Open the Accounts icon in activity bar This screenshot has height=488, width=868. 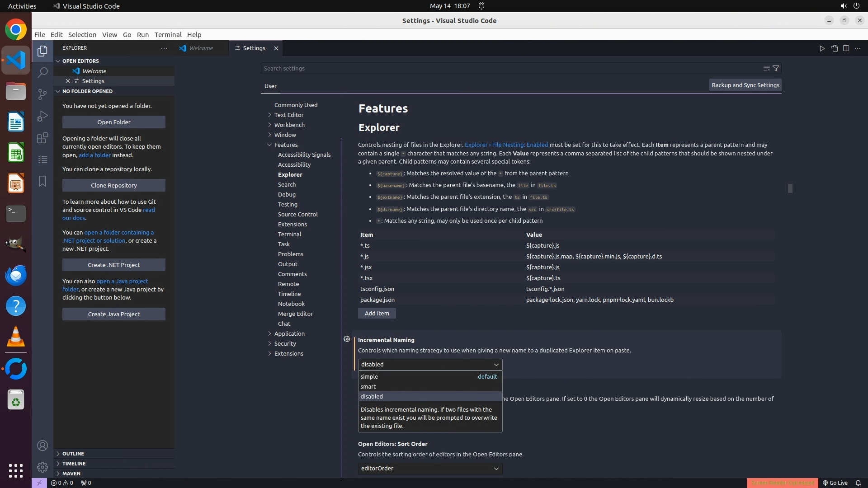(x=42, y=446)
